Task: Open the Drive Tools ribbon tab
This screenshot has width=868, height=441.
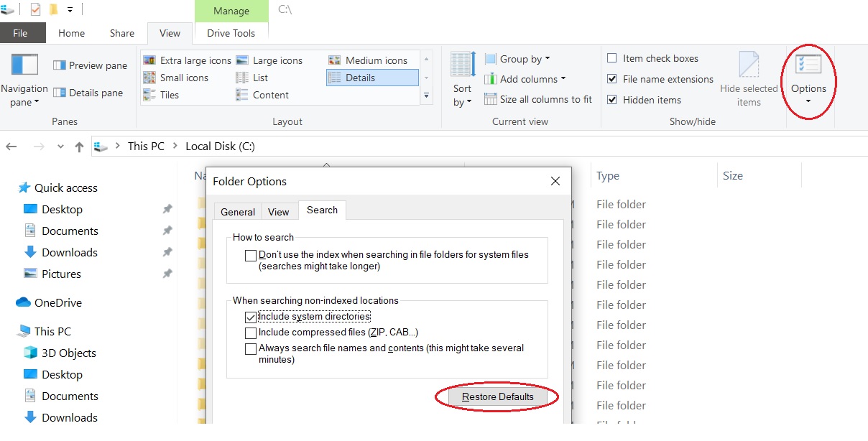Action: pyautogui.click(x=231, y=32)
